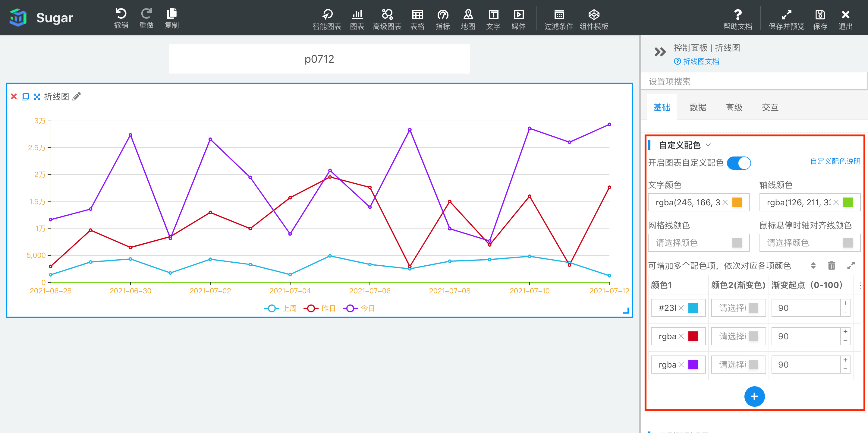Toggle 开启图表自定义配色 switch off
This screenshot has height=433, width=868.
(x=739, y=163)
